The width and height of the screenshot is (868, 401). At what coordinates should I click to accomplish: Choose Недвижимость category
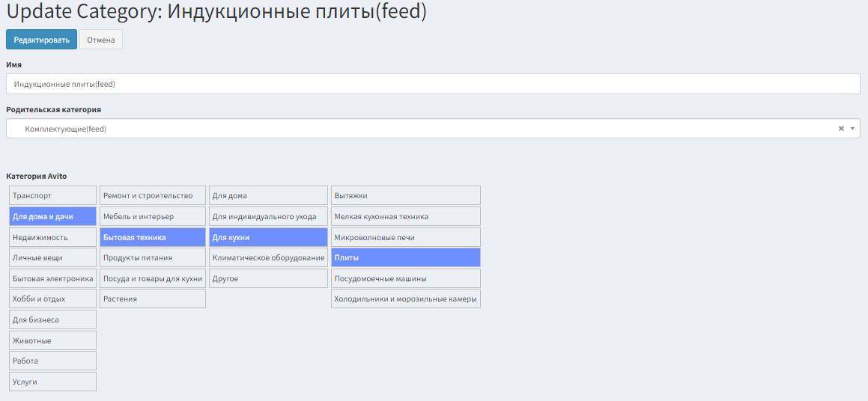[53, 237]
